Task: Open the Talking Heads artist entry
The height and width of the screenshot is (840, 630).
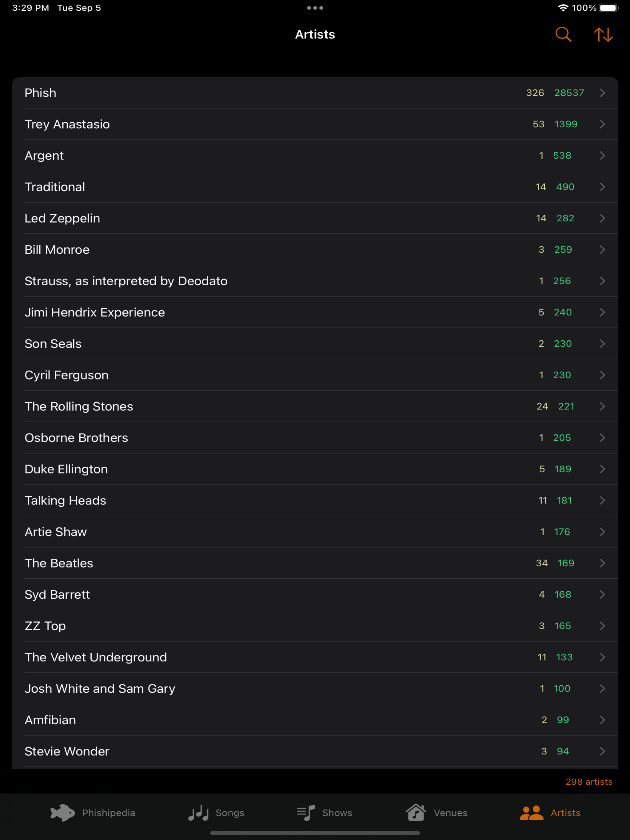Action: (x=315, y=501)
